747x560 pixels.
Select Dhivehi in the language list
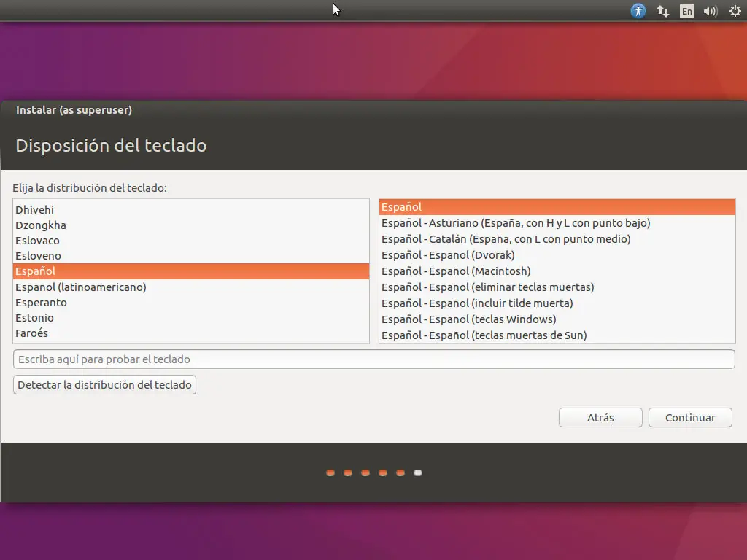point(191,209)
